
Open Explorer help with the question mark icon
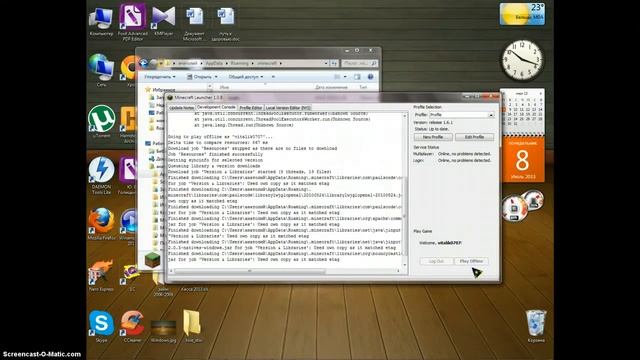pyautogui.click(x=370, y=77)
